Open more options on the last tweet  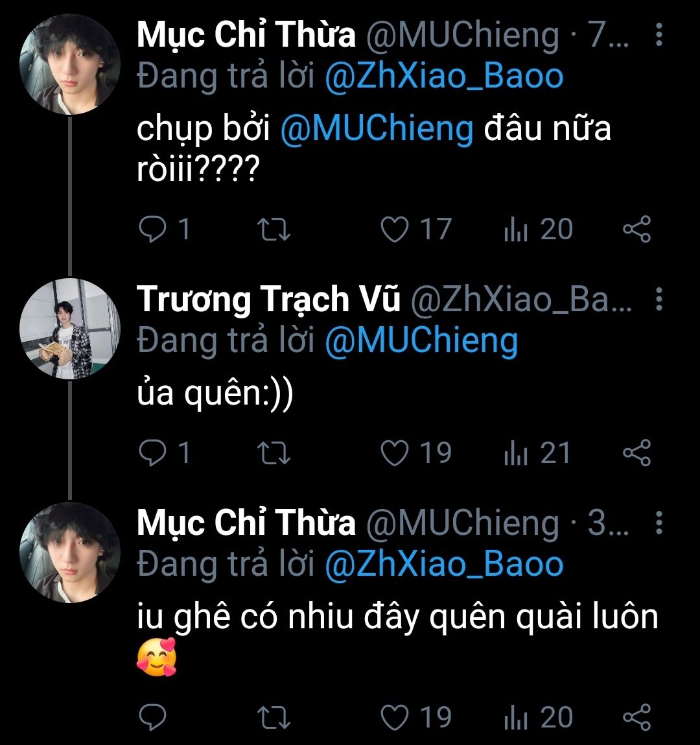659,523
